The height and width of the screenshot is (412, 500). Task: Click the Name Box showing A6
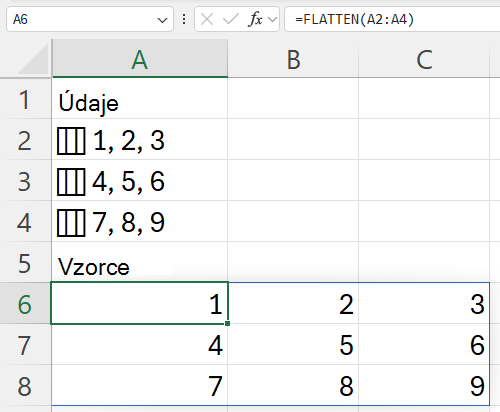(x=82, y=19)
